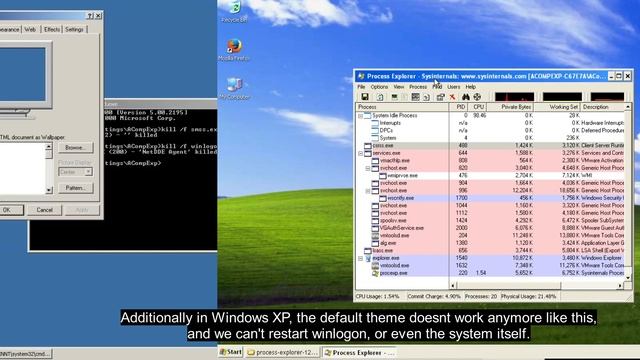
Task: Collapse the services.exe tree node
Action: coord(360,153)
